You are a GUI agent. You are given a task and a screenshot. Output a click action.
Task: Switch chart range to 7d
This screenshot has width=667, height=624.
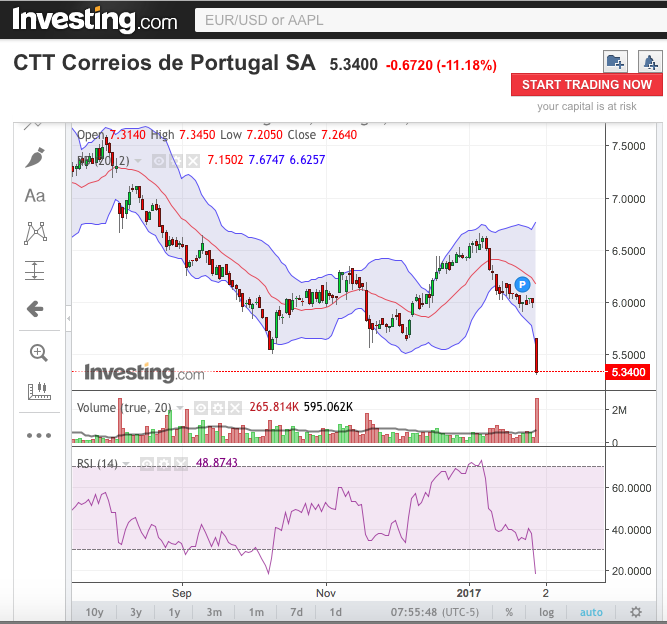[296, 612]
